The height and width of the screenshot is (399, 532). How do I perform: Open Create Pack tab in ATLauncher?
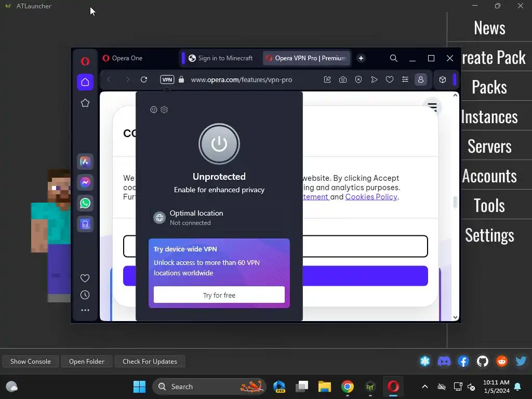point(494,58)
